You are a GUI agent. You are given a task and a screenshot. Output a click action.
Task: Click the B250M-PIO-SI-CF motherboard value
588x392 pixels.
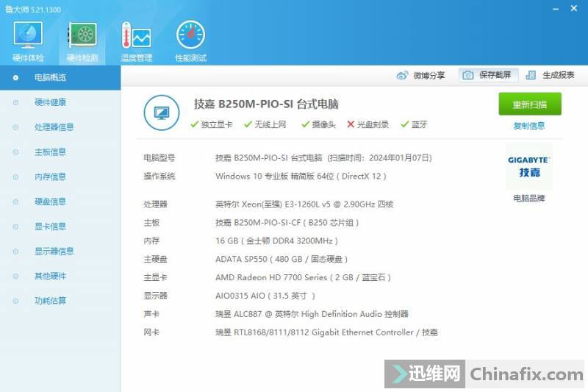tap(287, 223)
